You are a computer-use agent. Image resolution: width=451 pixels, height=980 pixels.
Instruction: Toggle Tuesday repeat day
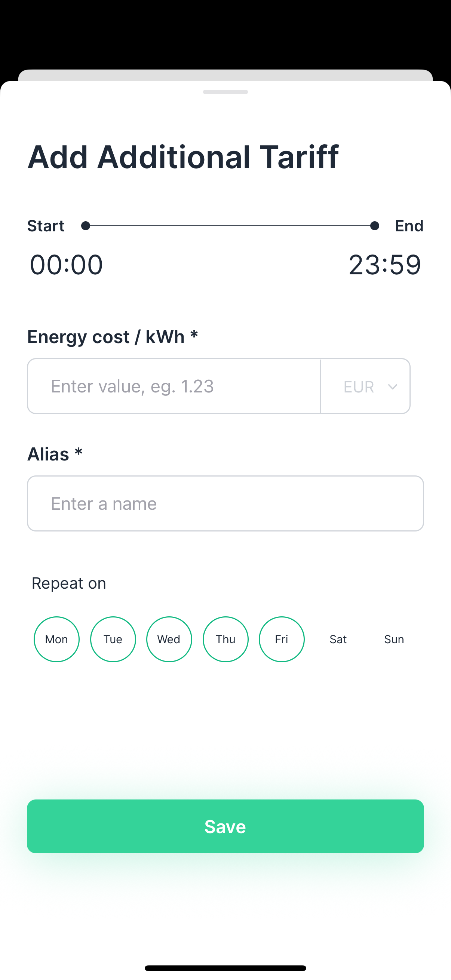pyautogui.click(x=113, y=639)
